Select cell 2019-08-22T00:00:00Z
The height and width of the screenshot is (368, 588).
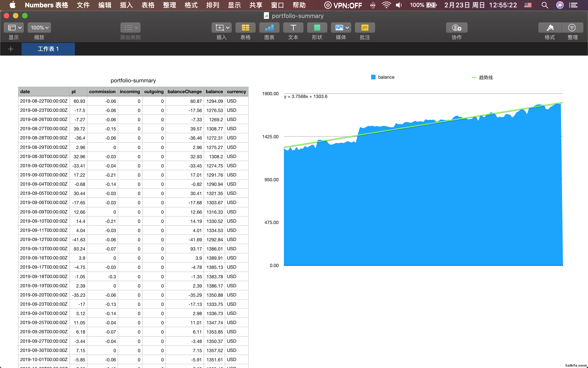click(x=44, y=101)
